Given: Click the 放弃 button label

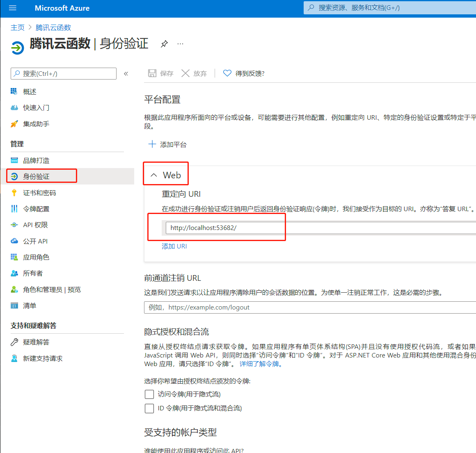Looking at the screenshot, I should pyautogui.click(x=200, y=74).
